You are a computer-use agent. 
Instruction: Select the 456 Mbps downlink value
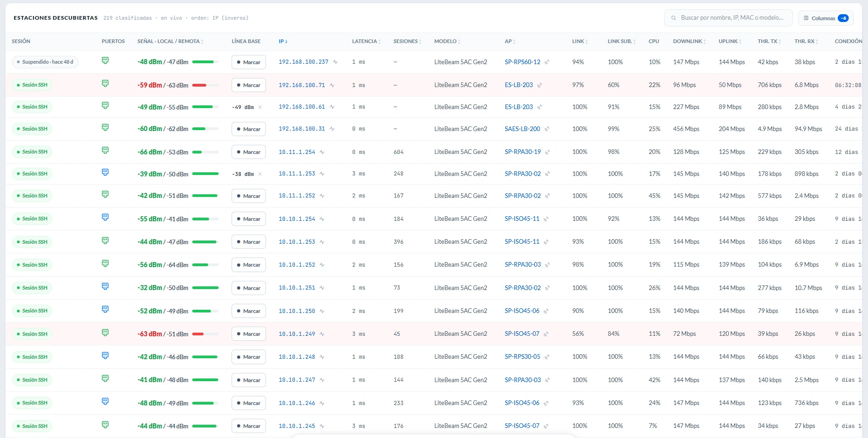coord(686,129)
